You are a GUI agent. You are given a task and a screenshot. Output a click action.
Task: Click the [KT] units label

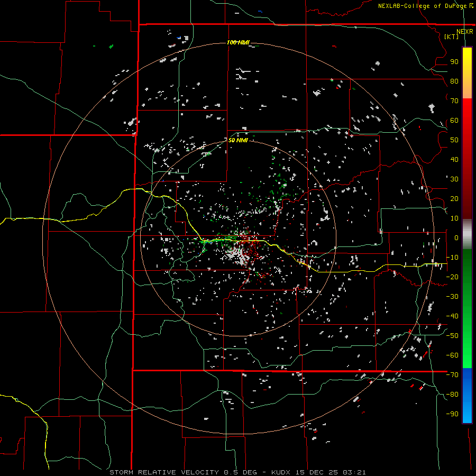452,36
